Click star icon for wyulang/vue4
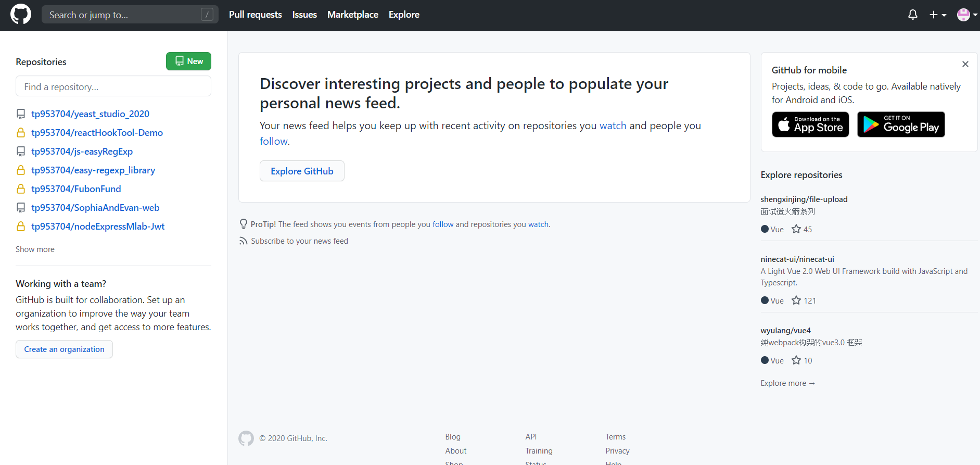980x465 pixels. pyautogui.click(x=796, y=360)
